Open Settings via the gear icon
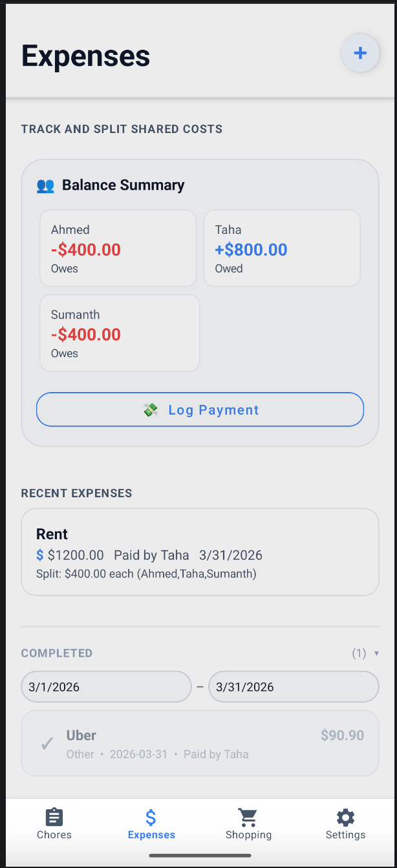The image size is (397, 868). click(x=345, y=817)
